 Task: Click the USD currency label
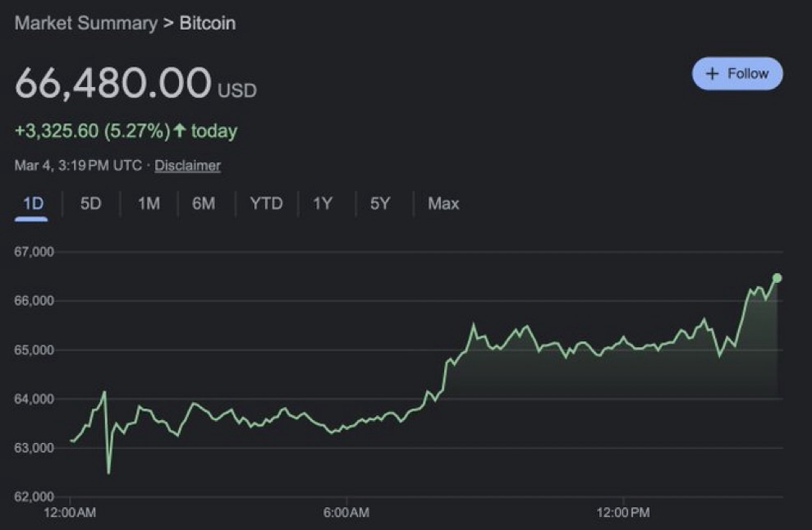236,90
